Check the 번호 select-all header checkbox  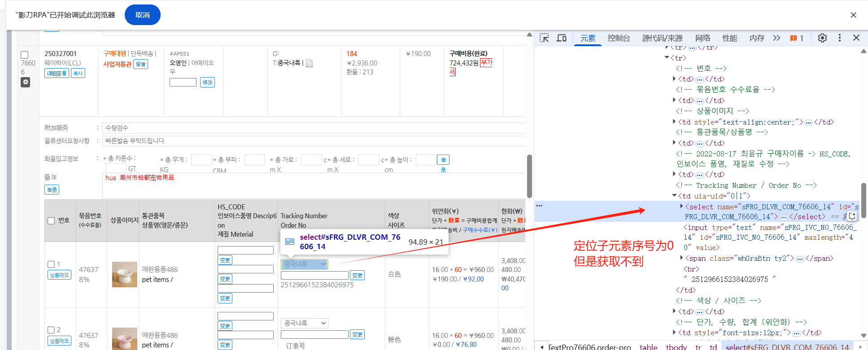(x=51, y=220)
